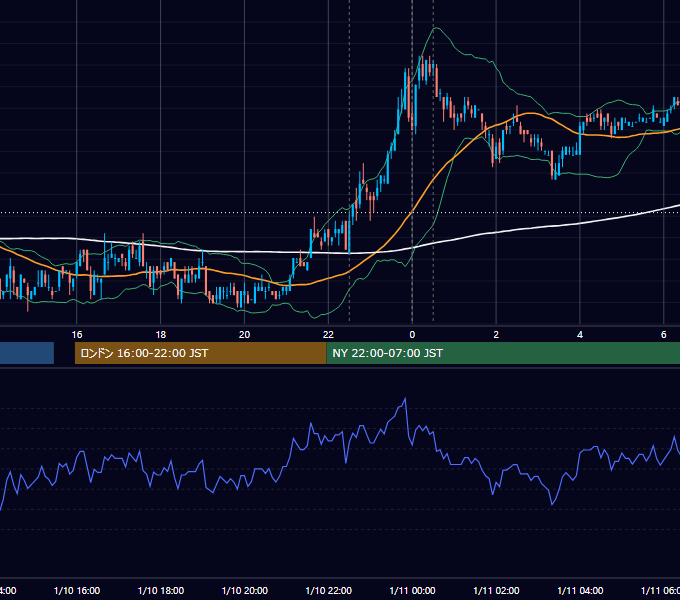The height and width of the screenshot is (600, 680).
Task: Click the hour label 6 on price chart axis
Action: (x=664, y=335)
